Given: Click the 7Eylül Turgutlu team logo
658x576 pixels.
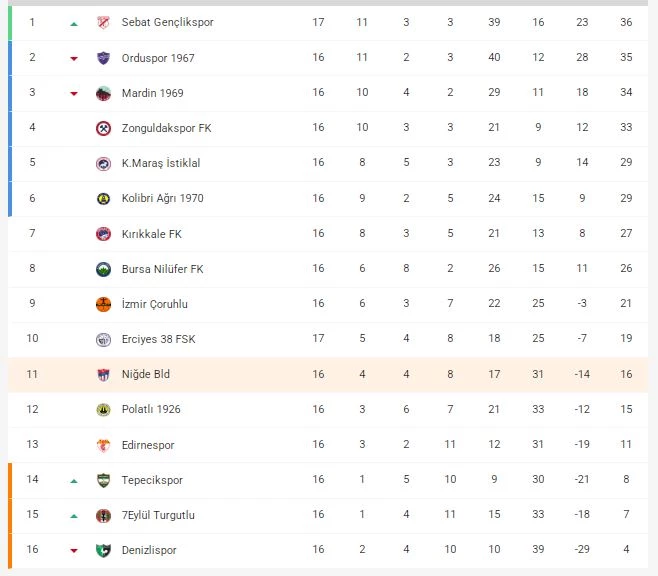Looking at the screenshot, I should pos(103,515).
